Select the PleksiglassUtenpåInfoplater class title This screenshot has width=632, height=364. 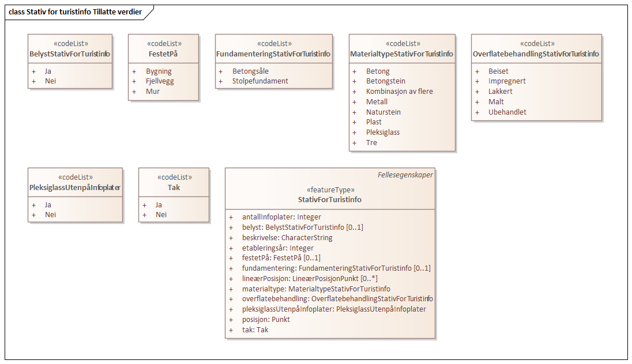click(75, 188)
